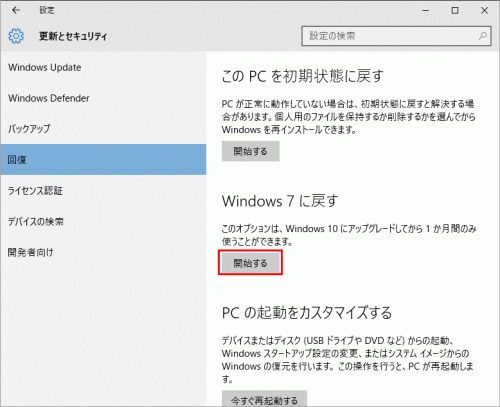Open Windows Update section
The width and height of the screenshot is (500, 407).
[x=103, y=67]
